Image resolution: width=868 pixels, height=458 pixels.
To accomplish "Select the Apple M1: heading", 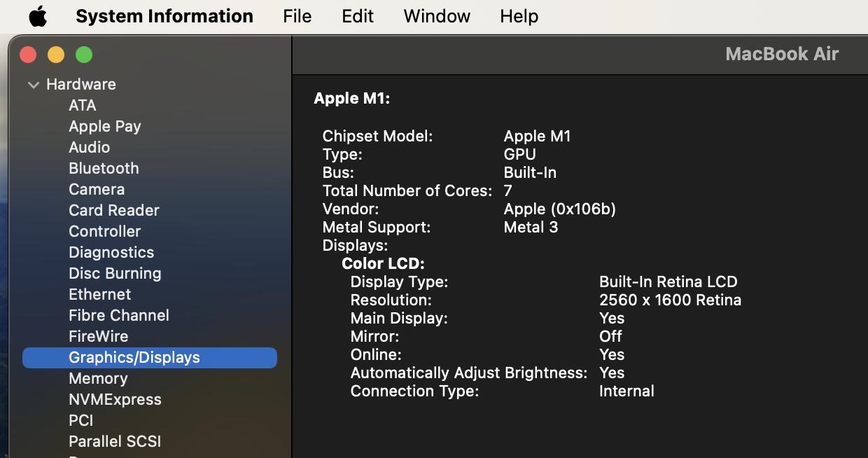I will 351,99.
